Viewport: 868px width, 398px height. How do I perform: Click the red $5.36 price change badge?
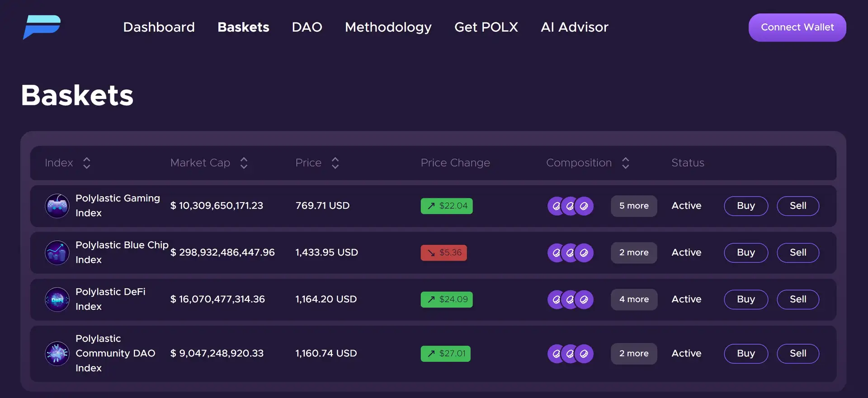(x=443, y=252)
